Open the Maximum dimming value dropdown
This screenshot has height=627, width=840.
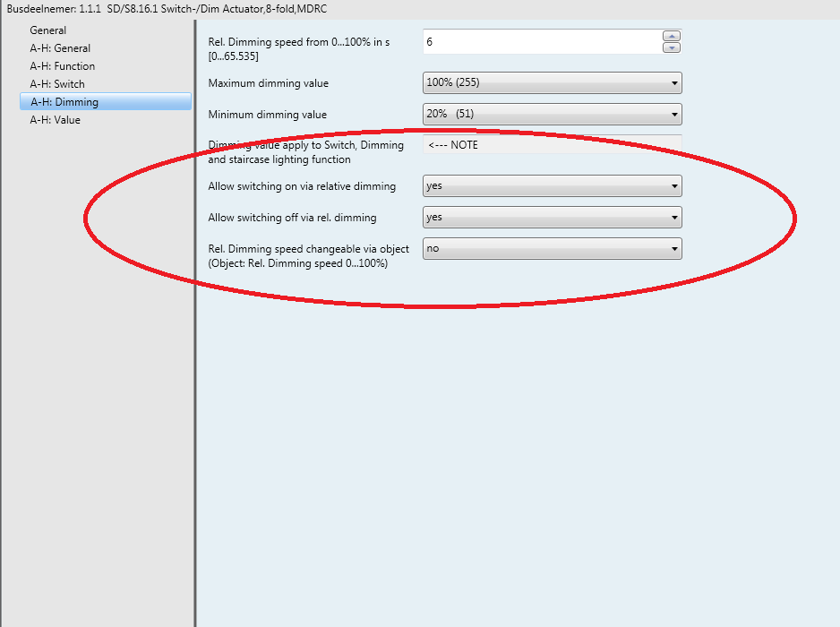coord(552,83)
